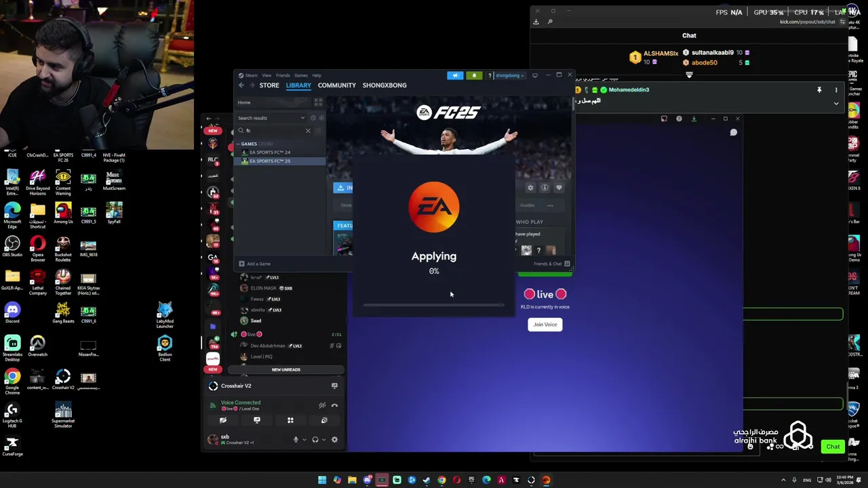Deafen audio with Discord headphones icon
The height and width of the screenshot is (488, 868).
pos(315,440)
